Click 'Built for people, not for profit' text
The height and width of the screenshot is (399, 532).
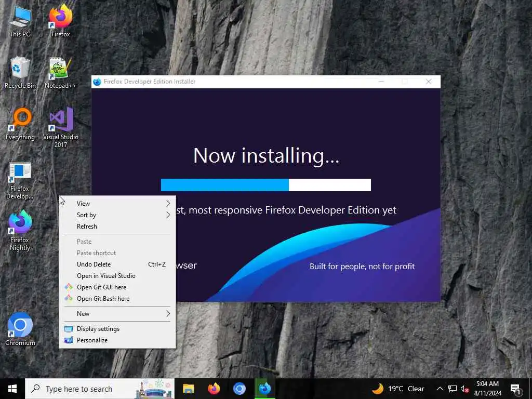[x=362, y=267]
